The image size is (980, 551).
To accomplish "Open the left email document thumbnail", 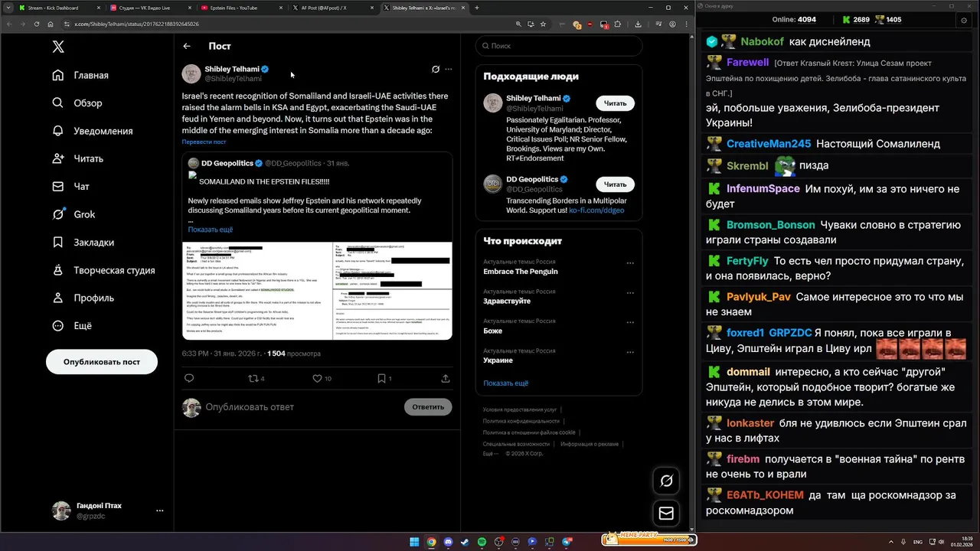I will point(256,290).
